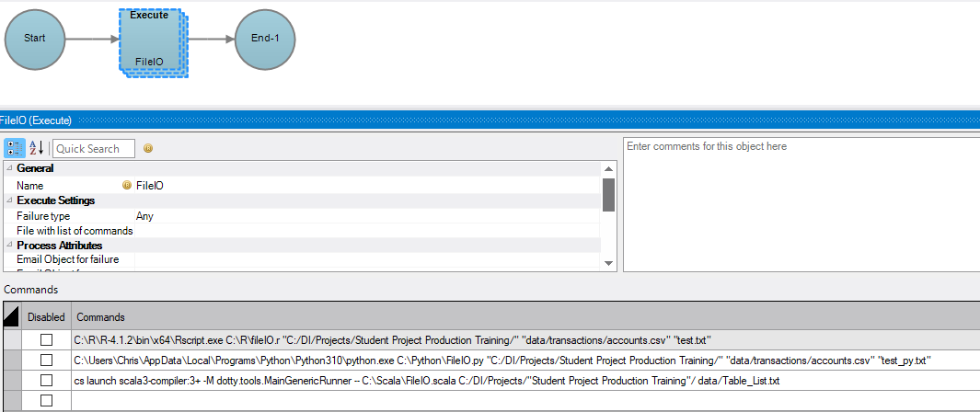Tick the Disabled checkbox in empty row
The width and height of the screenshot is (980, 412).
point(46,400)
